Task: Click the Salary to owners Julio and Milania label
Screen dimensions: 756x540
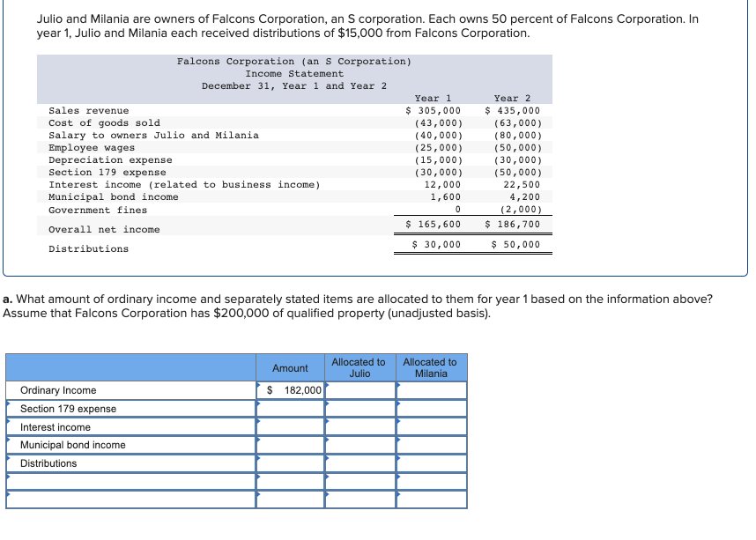Action: [x=154, y=136]
